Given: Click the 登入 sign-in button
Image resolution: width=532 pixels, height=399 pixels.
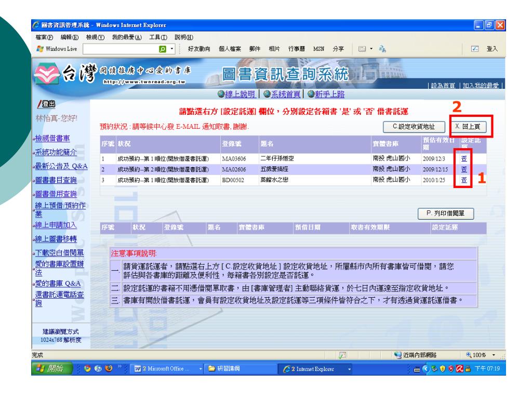Looking at the screenshot, I should click(x=492, y=49).
